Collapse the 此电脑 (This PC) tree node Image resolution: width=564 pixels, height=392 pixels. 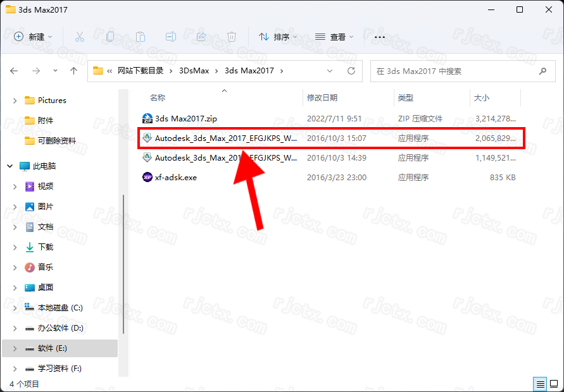pyautogui.click(x=10, y=166)
